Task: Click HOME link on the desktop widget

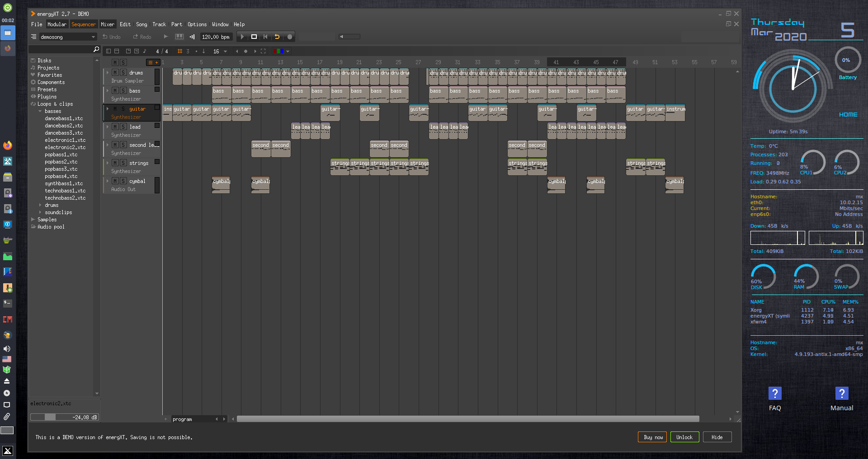Action: pyautogui.click(x=848, y=115)
